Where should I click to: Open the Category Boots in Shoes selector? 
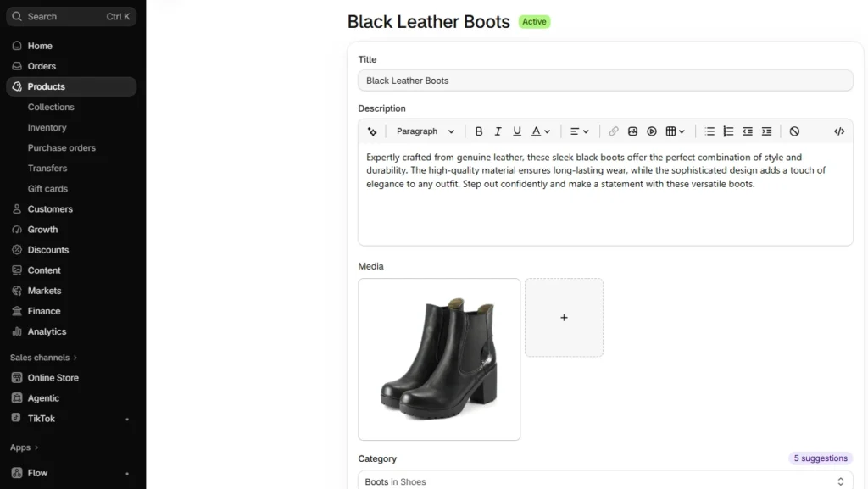tap(605, 481)
